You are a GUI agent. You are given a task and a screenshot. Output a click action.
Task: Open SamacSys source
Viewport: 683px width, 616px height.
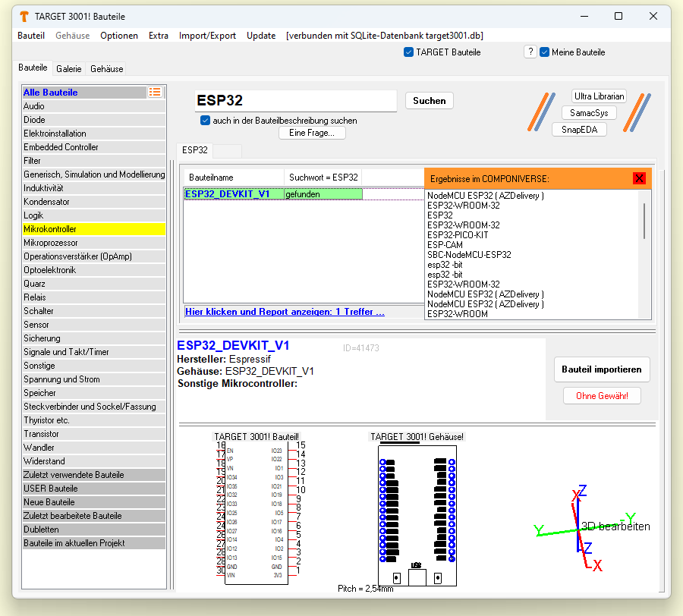coord(589,113)
